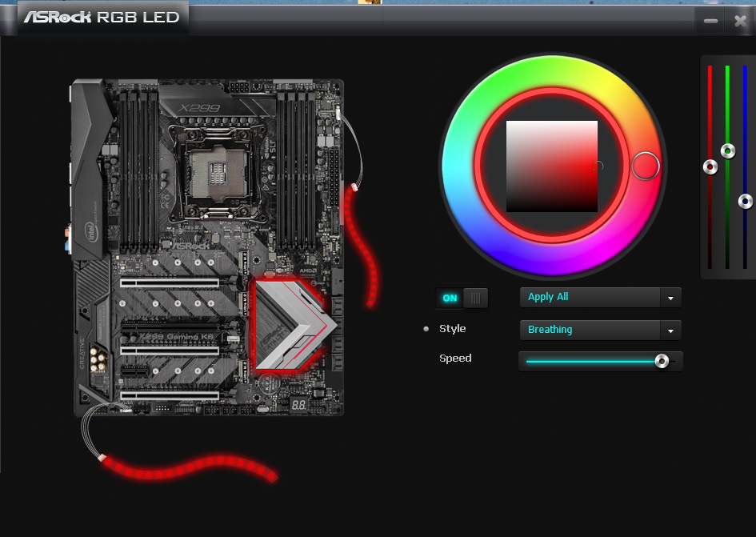Expand the Breathing style dropdown arrow
Screen dimensions: 756x537
click(x=670, y=331)
